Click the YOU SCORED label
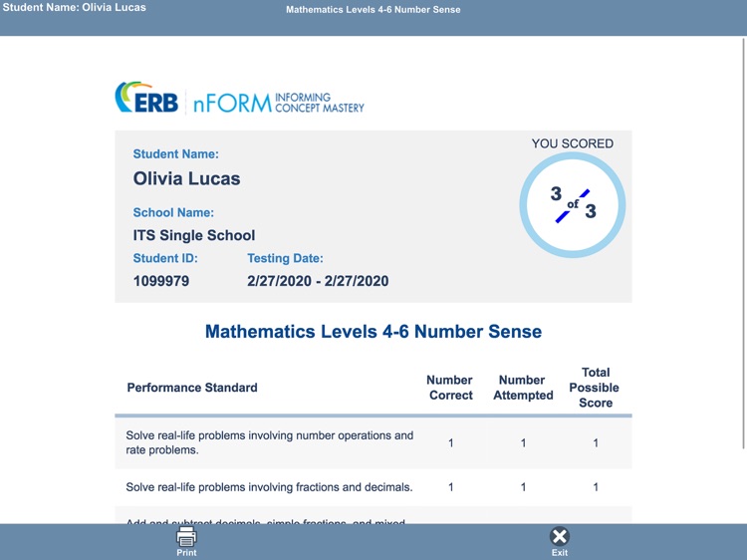The height and width of the screenshot is (560, 747). tap(573, 143)
